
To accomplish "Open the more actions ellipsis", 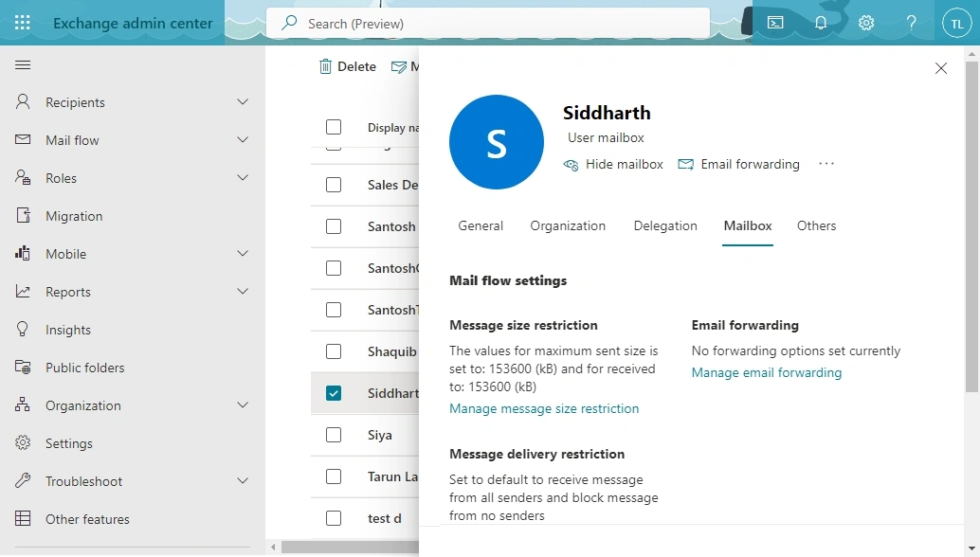I will pyautogui.click(x=826, y=164).
